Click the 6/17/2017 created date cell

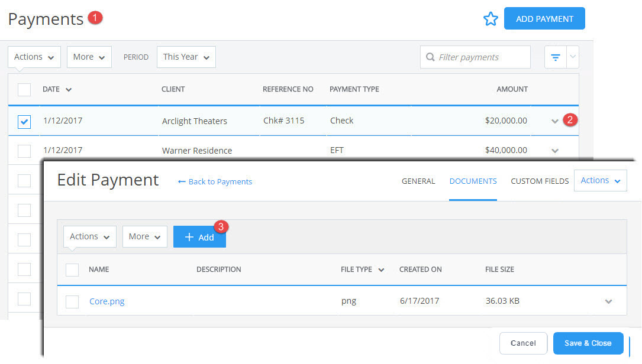[420, 301]
